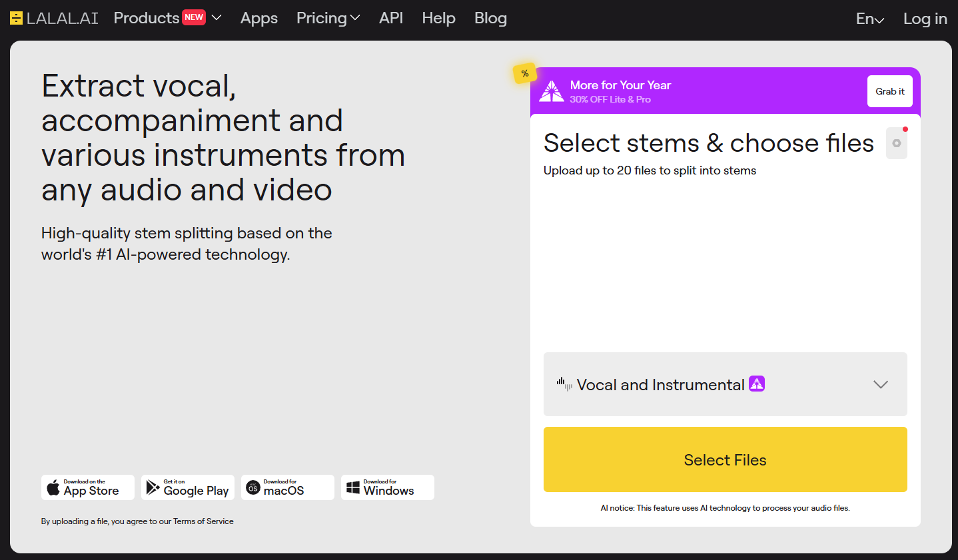Click the promo banner triangle logo icon
This screenshot has width=958, height=560.
pos(551,91)
